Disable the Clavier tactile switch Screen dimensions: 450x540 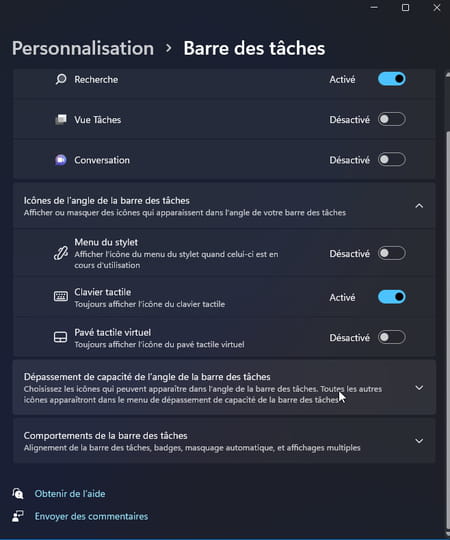coord(392,297)
